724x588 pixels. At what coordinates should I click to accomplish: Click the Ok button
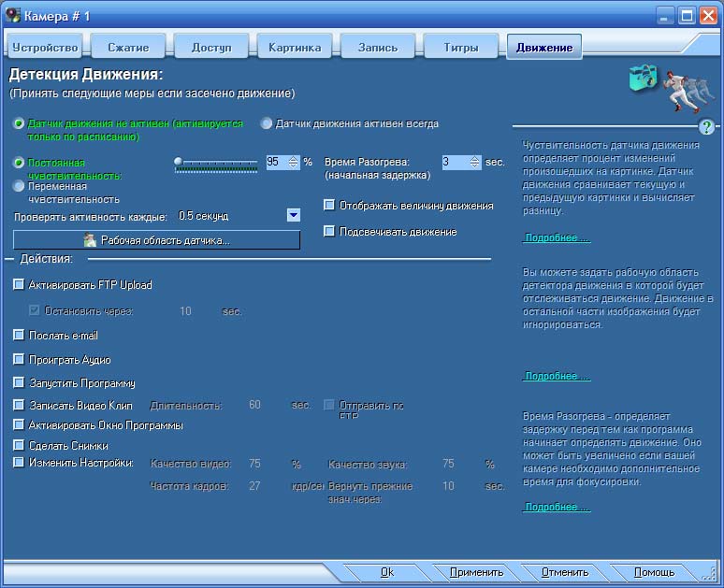[387, 572]
